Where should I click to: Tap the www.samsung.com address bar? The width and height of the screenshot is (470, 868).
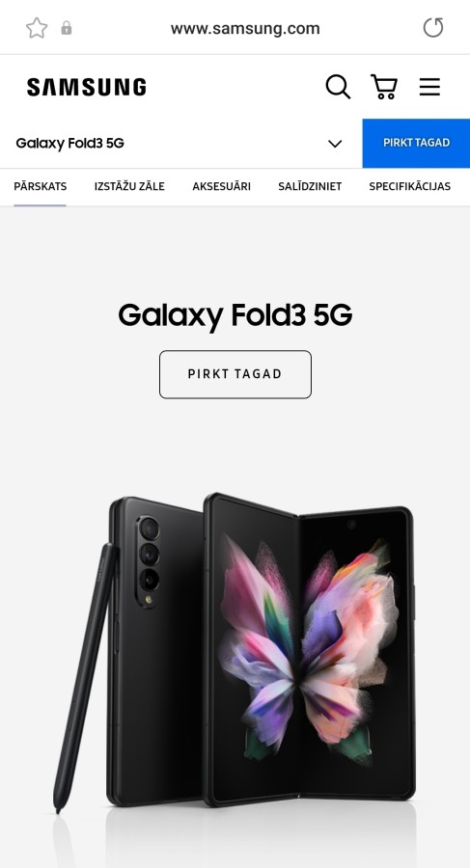[x=245, y=28]
